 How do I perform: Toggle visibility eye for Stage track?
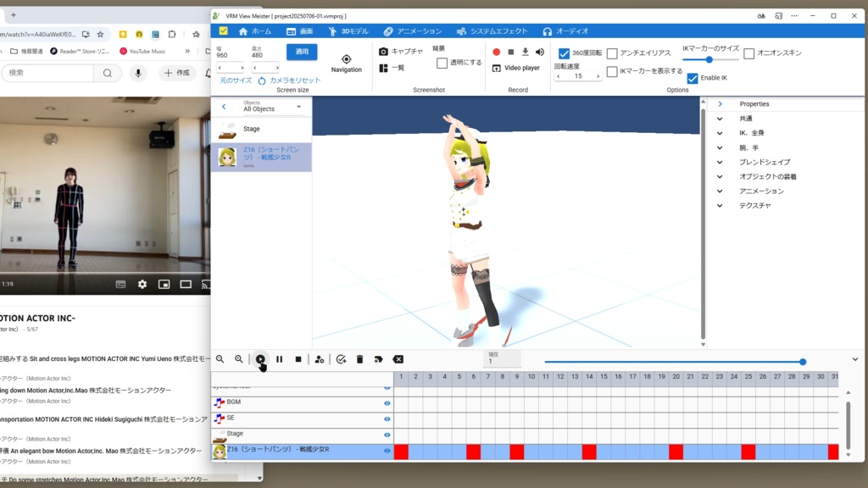387,435
